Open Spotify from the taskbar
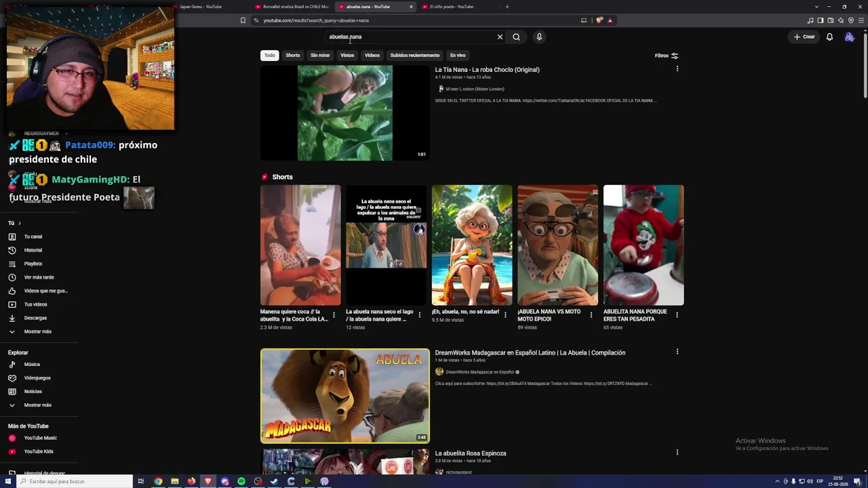The width and height of the screenshot is (868, 488). pos(241,481)
